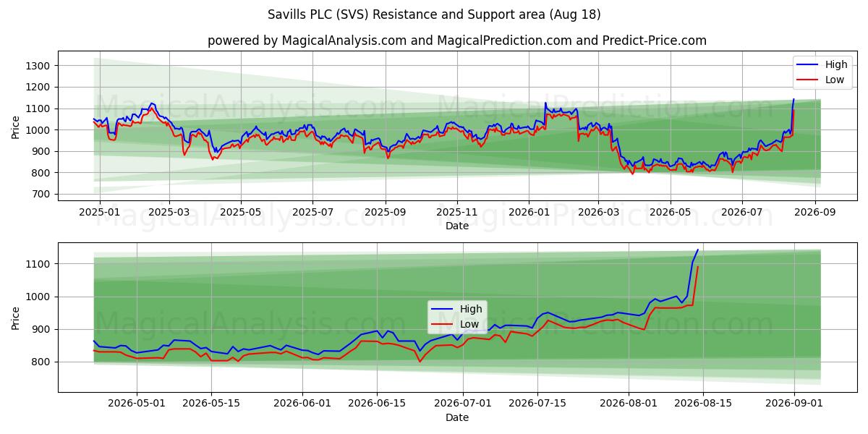Click the blue line sample in bottom legend

pyautogui.click(x=443, y=310)
